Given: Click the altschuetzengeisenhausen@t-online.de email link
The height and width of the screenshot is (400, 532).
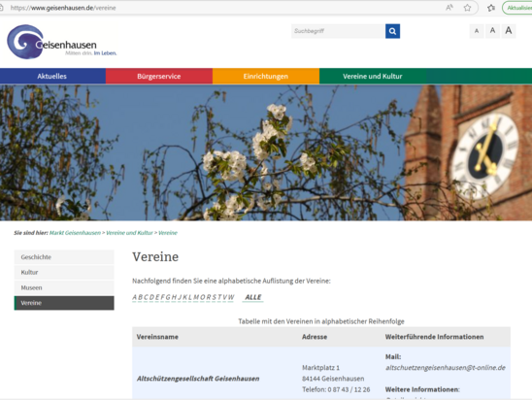Looking at the screenshot, I should pos(446,368).
